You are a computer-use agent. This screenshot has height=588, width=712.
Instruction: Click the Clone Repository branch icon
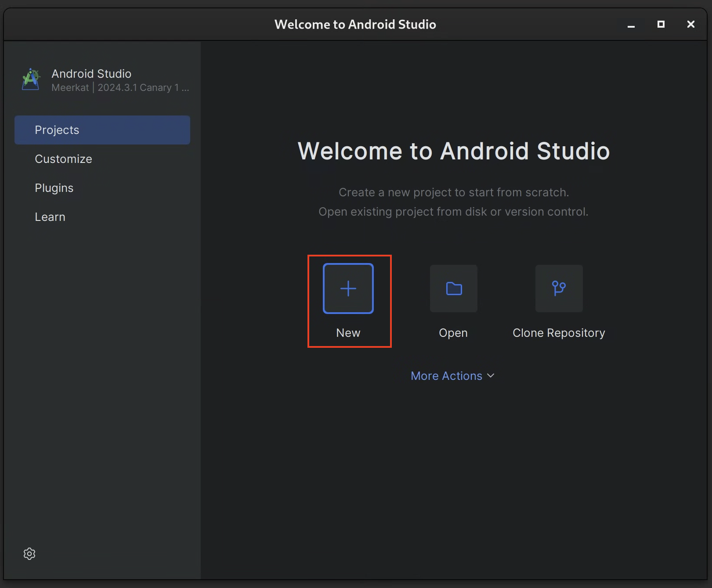[558, 289]
